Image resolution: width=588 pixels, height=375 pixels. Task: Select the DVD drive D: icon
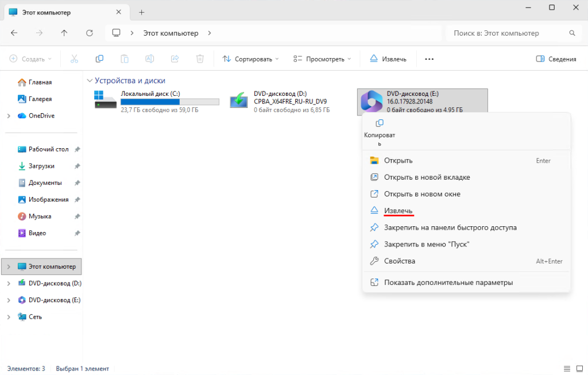pos(239,100)
